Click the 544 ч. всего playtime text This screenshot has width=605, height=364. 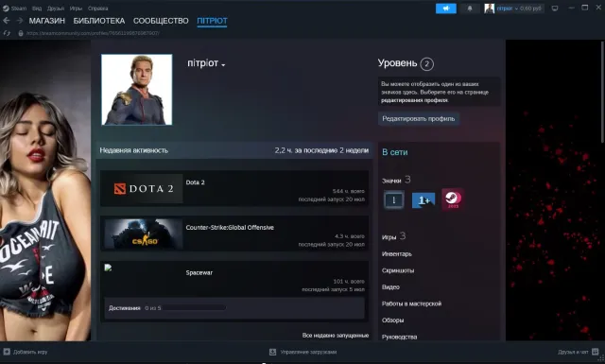(349, 191)
